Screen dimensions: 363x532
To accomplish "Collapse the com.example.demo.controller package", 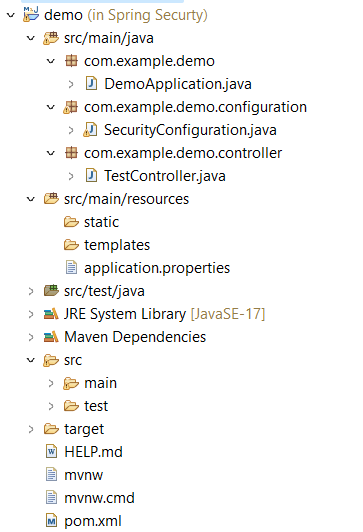I will coord(51,153).
